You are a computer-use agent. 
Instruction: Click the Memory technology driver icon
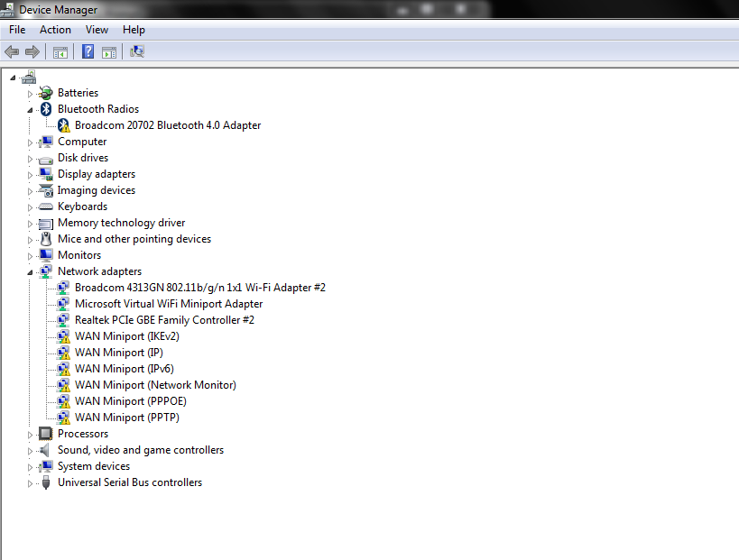(46, 224)
